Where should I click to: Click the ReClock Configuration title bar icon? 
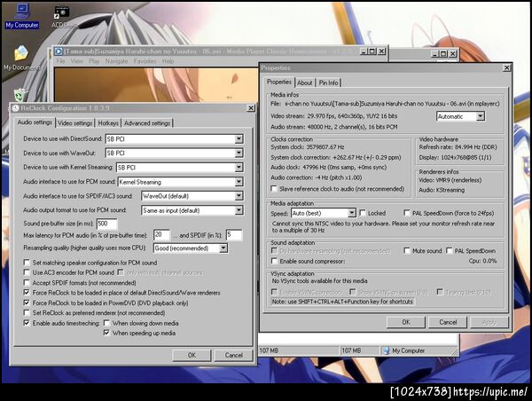point(16,108)
